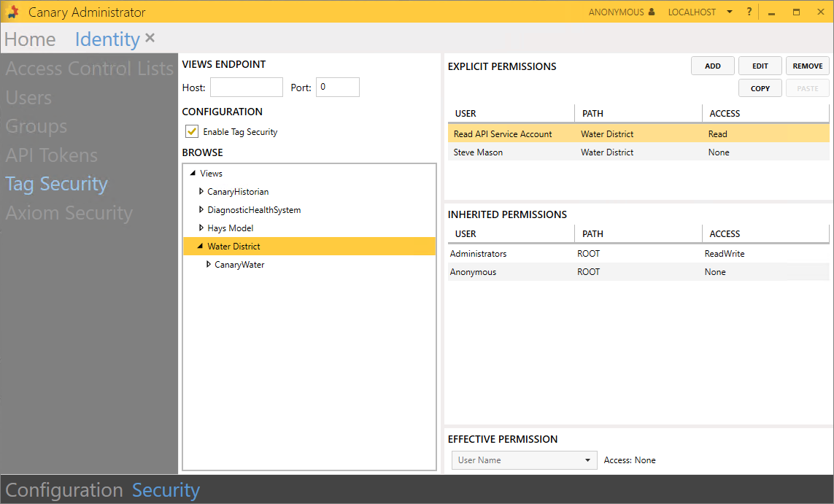Image resolution: width=834 pixels, height=504 pixels.
Task: Open the Users section
Action: pyautogui.click(x=28, y=98)
